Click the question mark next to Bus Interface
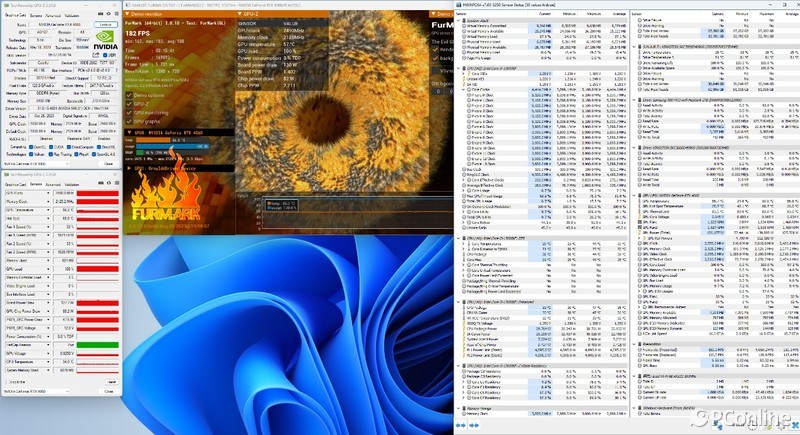The height and width of the screenshot is (435, 800). 116,70
